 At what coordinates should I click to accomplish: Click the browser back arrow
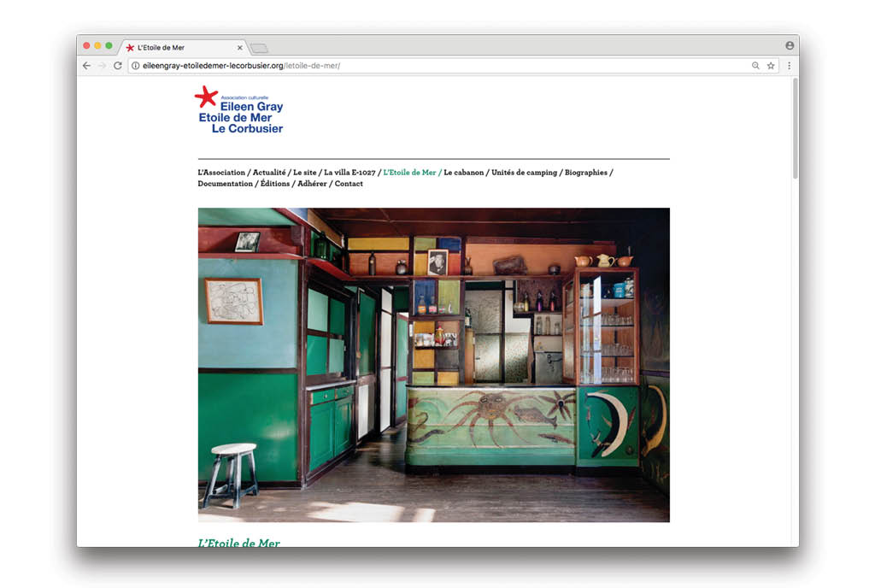pos(86,66)
